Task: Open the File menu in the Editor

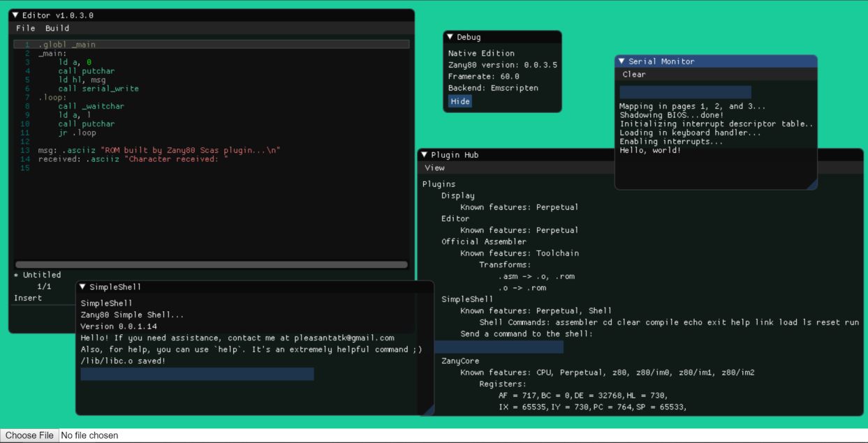Action: point(25,28)
